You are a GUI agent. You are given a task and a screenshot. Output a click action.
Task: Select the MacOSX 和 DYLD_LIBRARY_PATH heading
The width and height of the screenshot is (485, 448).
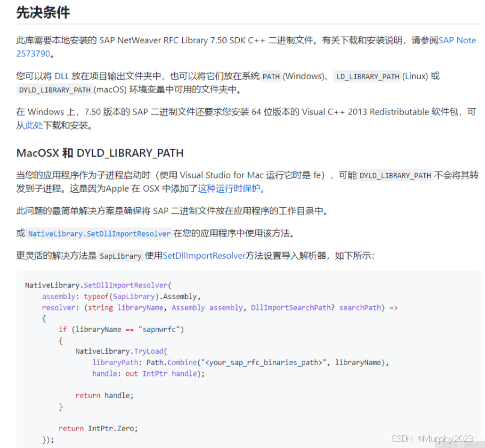coord(100,153)
